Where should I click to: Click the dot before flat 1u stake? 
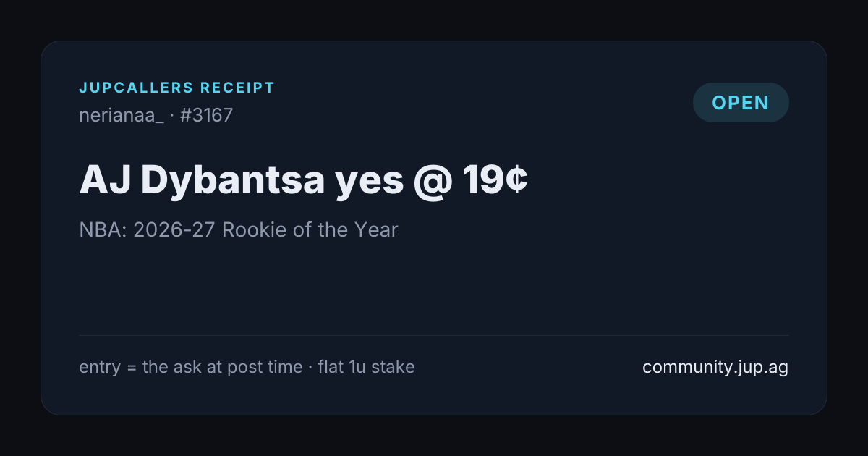(310, 368)
